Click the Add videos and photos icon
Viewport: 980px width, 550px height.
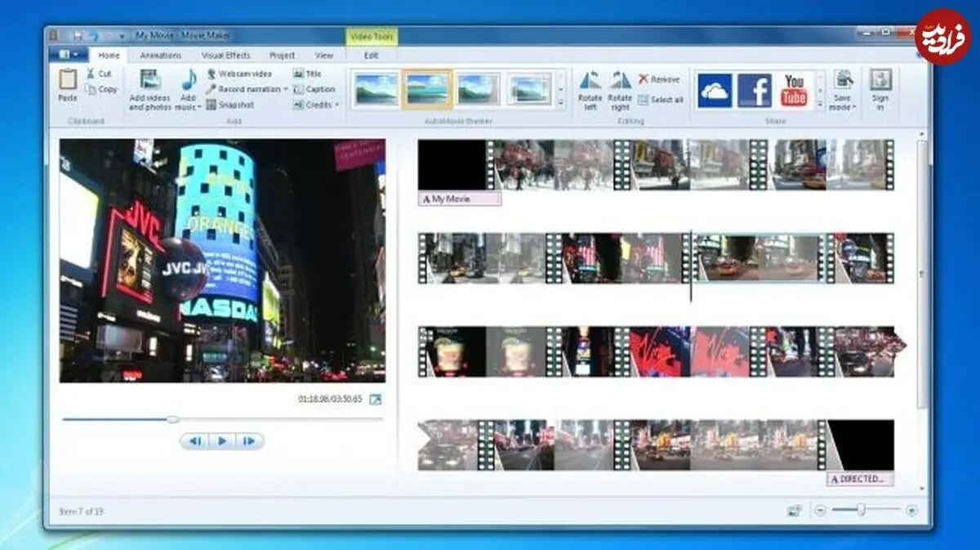click(149, 80)
